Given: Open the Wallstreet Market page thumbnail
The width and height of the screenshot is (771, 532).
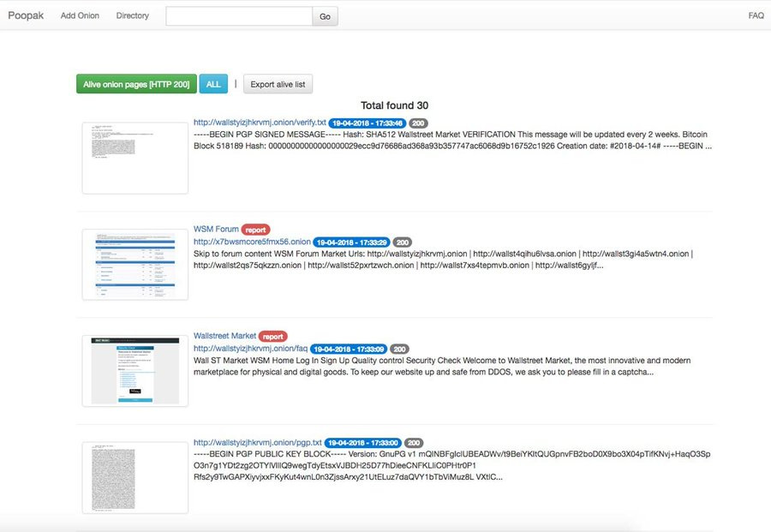Looking at the screenshot, I should pyautogui.click(x=135, y=371).
